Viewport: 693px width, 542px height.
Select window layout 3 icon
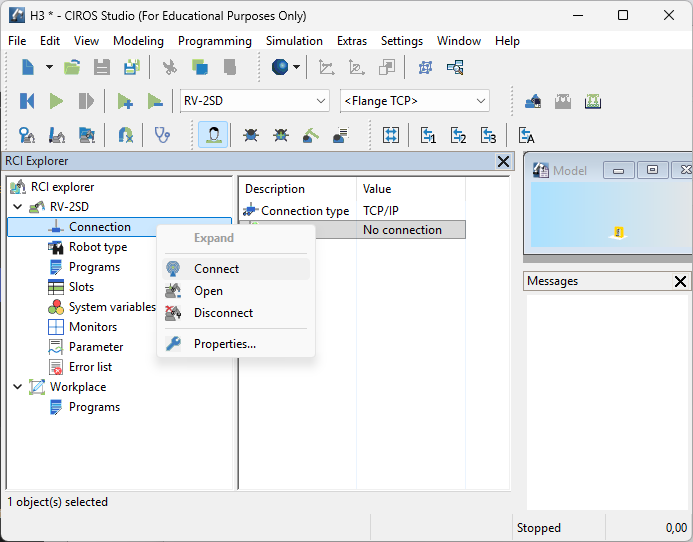pyautogui.click(x=488, y=135)
